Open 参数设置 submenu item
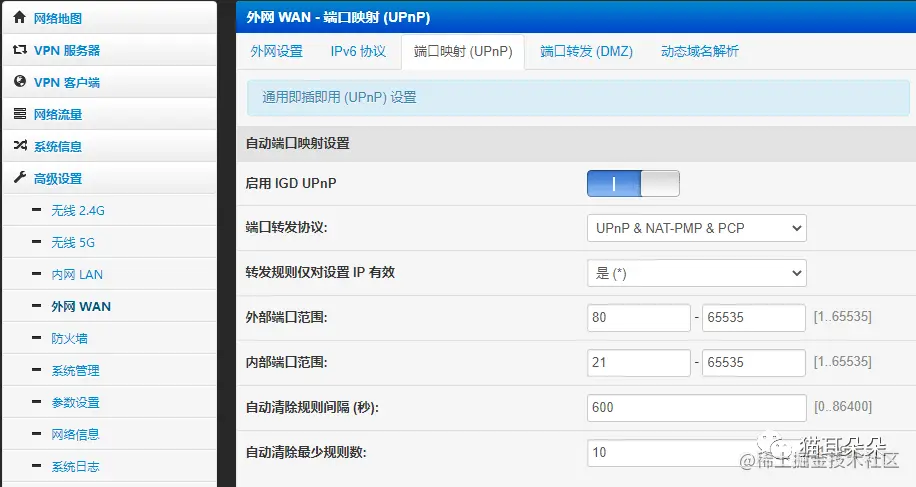The image size is (916, 487). [75, 402]
